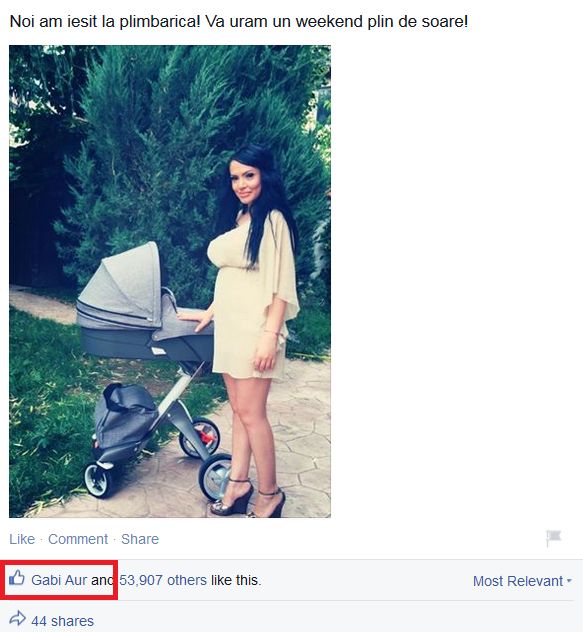Click the gray baby stroller in the photo
This screenshot has width=583, height=632.
(x=145, y=363)
